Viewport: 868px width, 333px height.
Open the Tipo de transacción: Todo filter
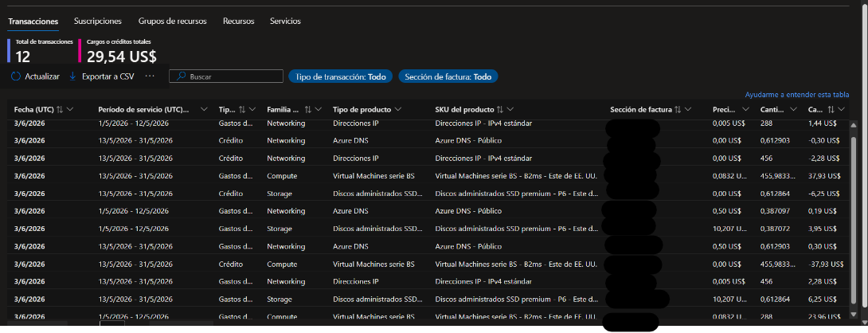(341, 76)
